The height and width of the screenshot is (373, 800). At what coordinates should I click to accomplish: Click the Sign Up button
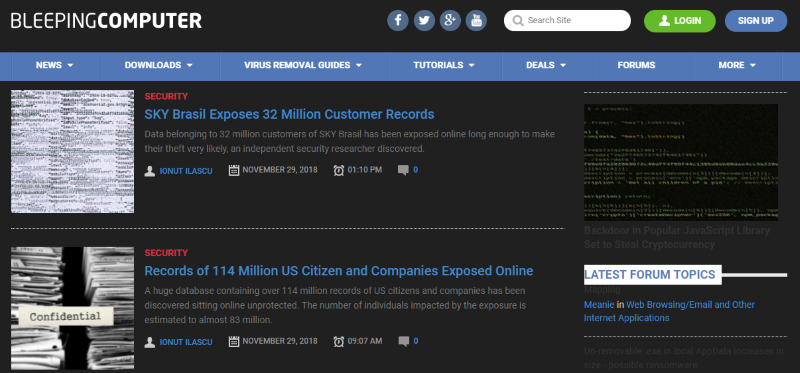756,21
